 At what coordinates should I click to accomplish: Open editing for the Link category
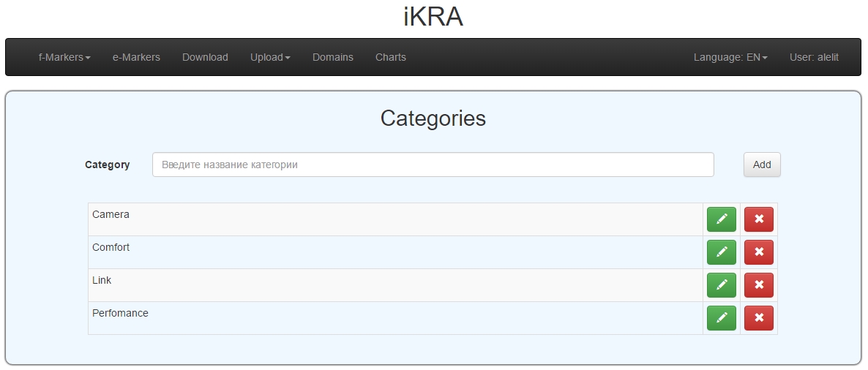[x=721, y=285]
